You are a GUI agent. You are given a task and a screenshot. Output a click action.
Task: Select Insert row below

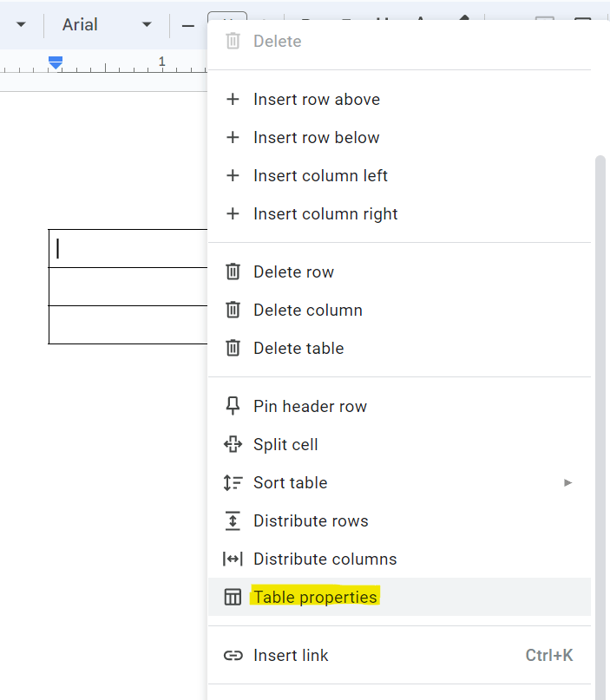[x=316, y=138]
